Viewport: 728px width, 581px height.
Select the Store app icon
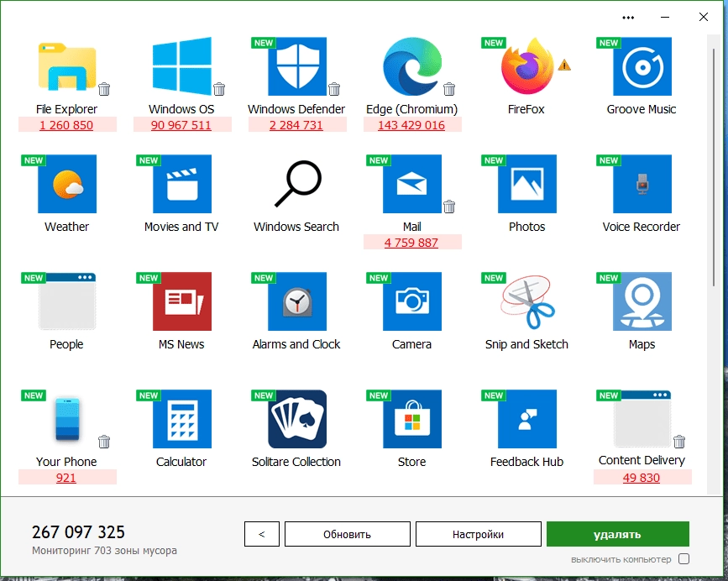[x=412, y=419]
